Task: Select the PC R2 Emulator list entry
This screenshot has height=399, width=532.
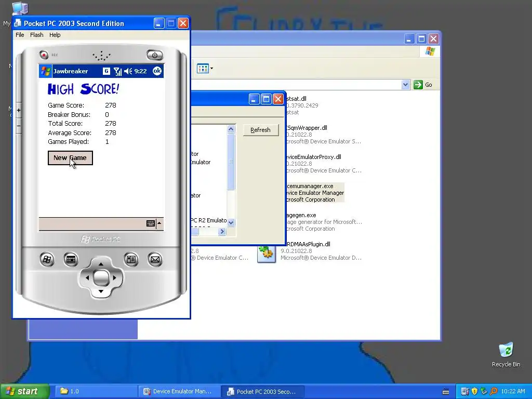Action: pyautogui.click(x=208, y=220)
